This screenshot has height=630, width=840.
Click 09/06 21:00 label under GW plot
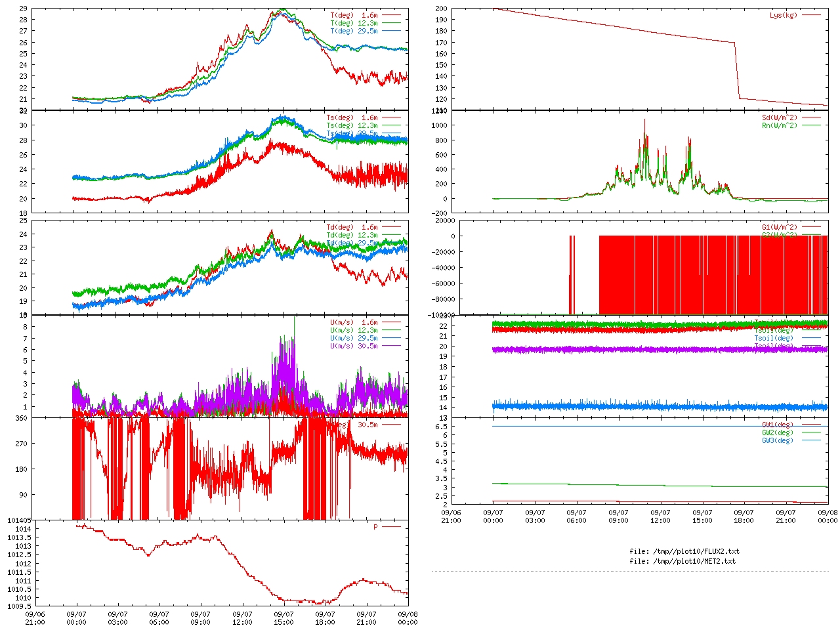[451, 516]
